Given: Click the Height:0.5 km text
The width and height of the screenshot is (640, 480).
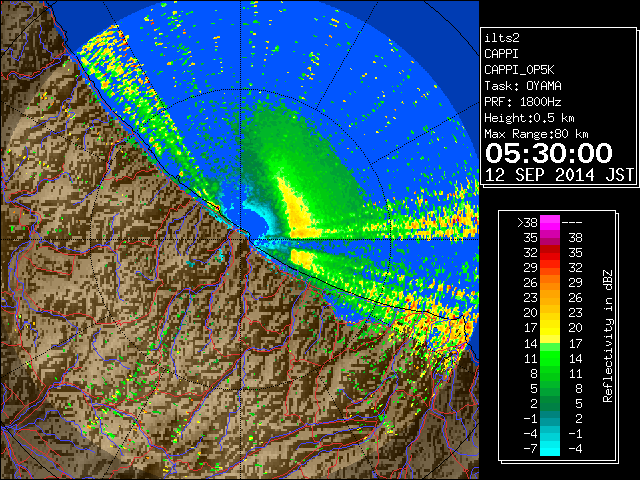Looking at the screenshot, I should 529,118.
